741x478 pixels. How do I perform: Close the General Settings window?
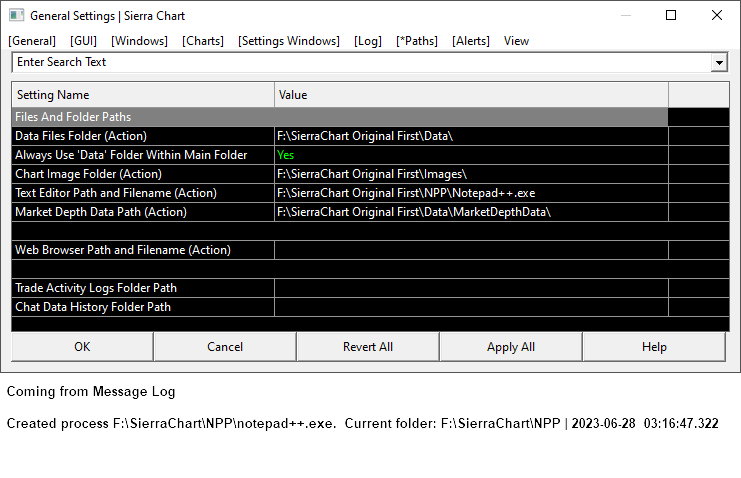[716, 16]
